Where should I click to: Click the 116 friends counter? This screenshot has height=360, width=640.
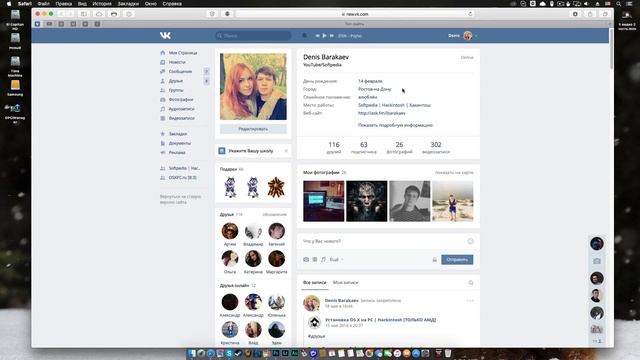point(333,147)
